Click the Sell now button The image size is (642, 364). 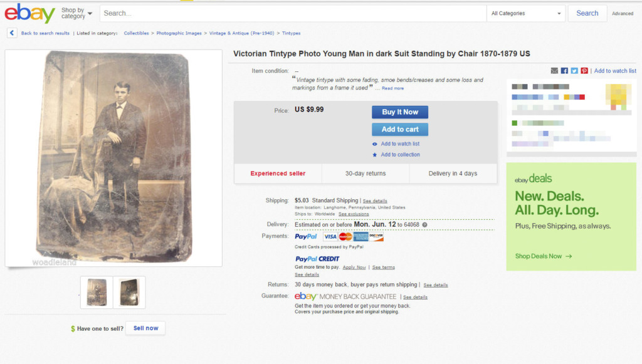pos(145,328)
